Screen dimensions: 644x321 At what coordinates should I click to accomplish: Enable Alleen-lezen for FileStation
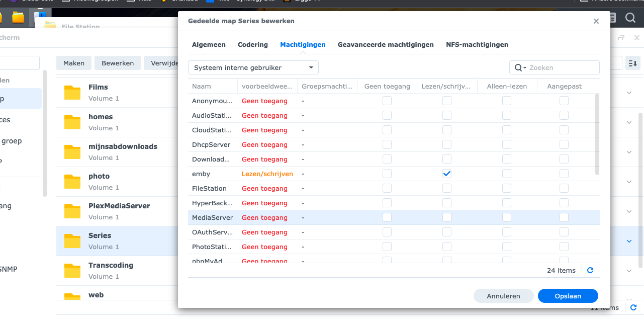[x=507, y=188]
